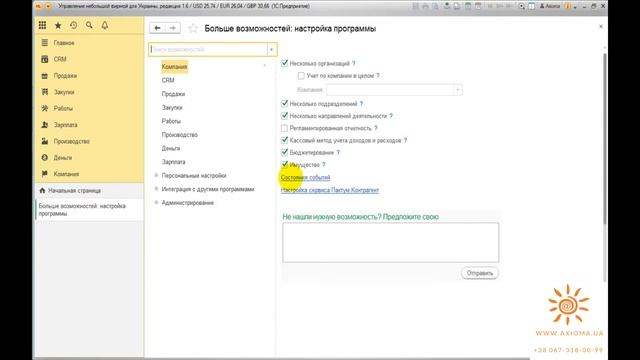The width and height of the screenshot is (640, 360).
Task: Select Продажи in settings list
Action: tap(173, 94)
